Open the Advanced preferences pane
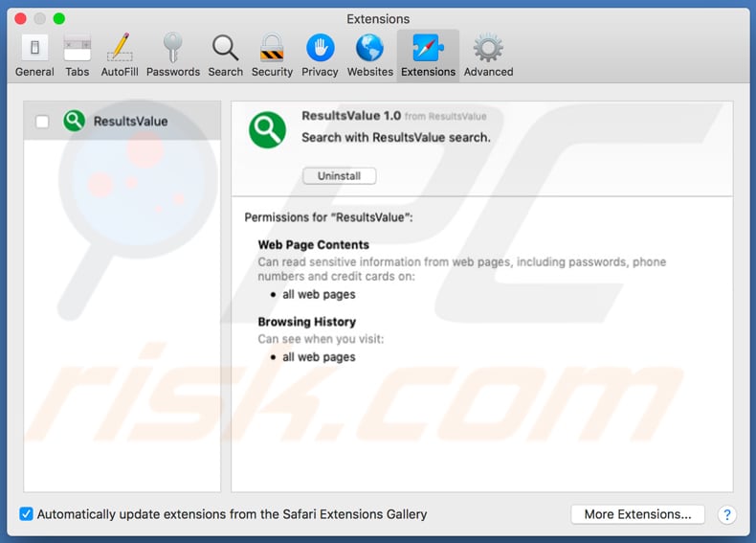The image size is (756, 543). [x=488, y=56]
